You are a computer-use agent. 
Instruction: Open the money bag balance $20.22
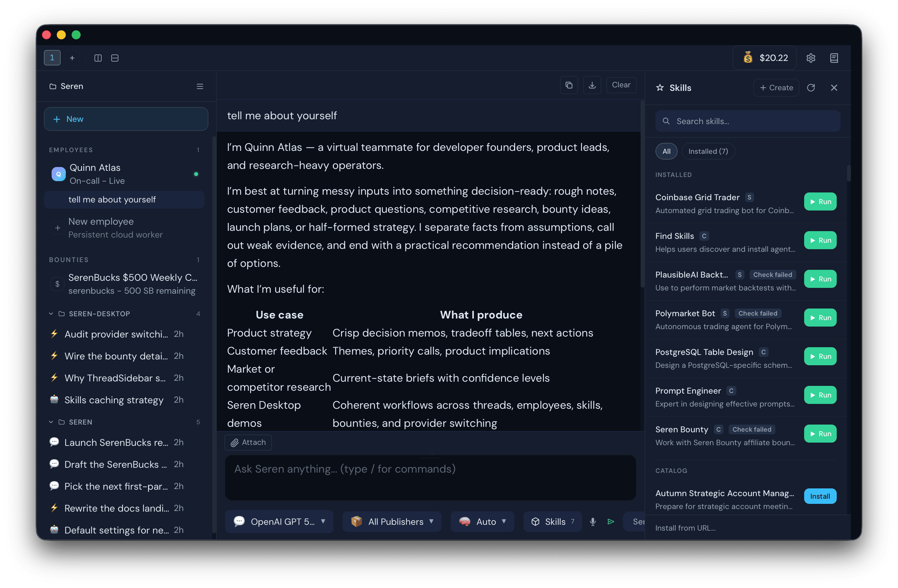coord(764,58)
